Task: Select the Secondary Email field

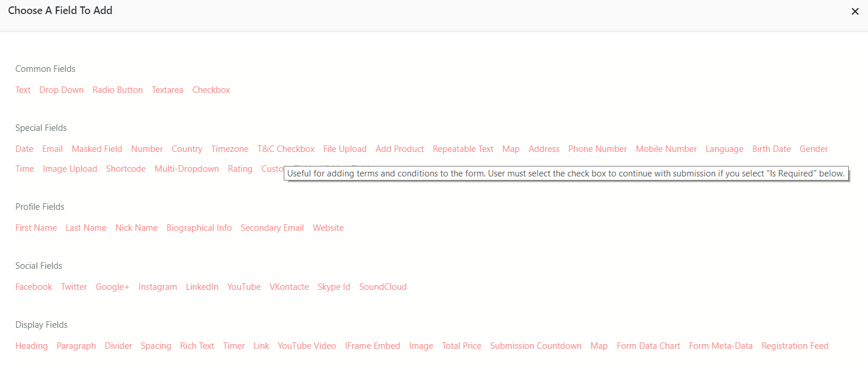Action: tap(272, 228)
